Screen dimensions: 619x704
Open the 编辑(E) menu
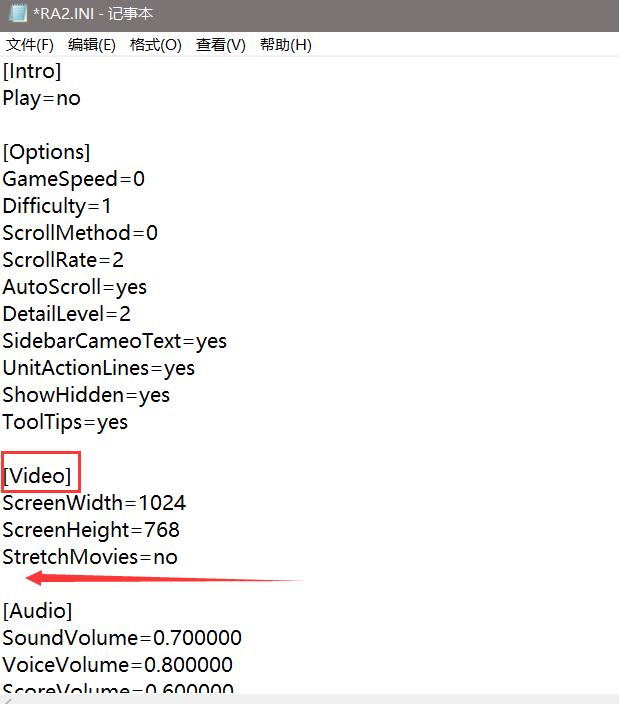[x=91, y=45]
